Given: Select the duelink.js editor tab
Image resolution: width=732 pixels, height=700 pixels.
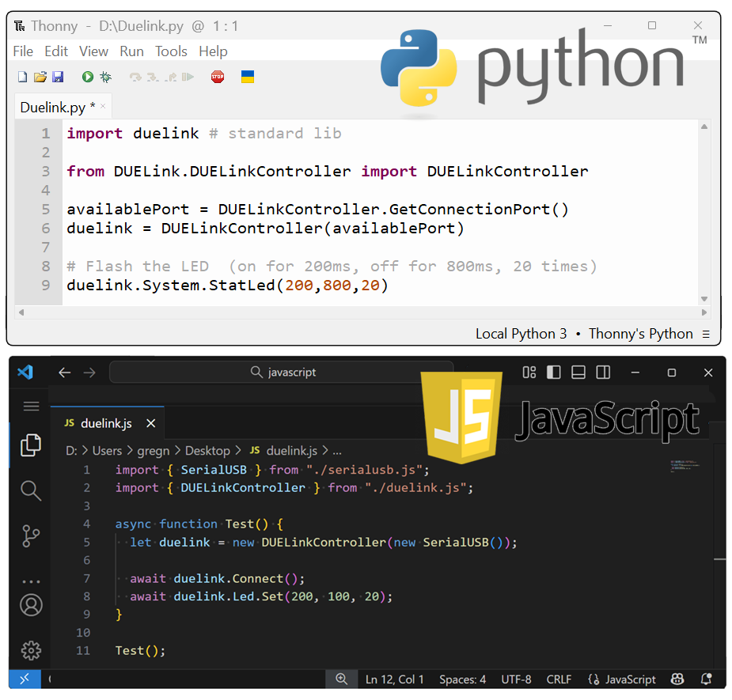Looking at the screenshot, I should pos(106,423).
